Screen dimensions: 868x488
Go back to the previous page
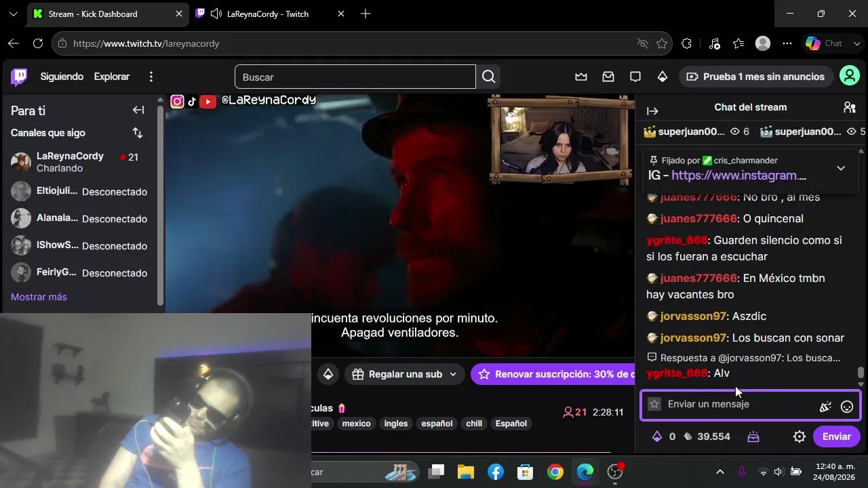coord(14,43)
